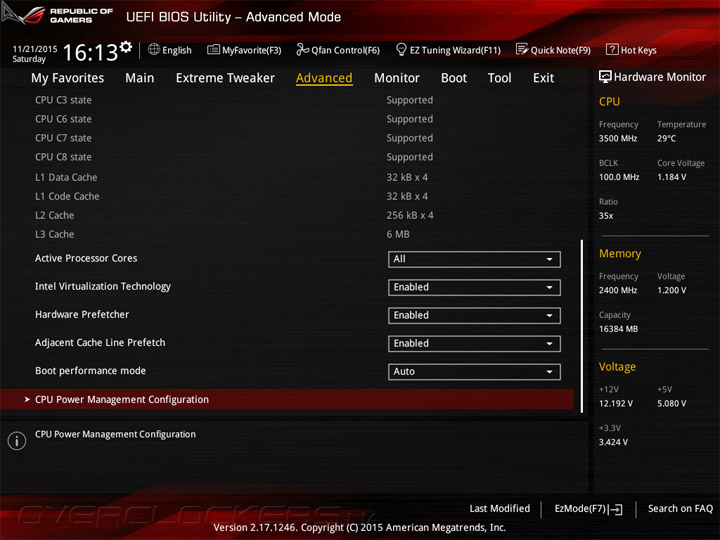Start EZ Tuning Wizard(F11)
Viewport: 720px width, 540px height.
pos(448,50)
